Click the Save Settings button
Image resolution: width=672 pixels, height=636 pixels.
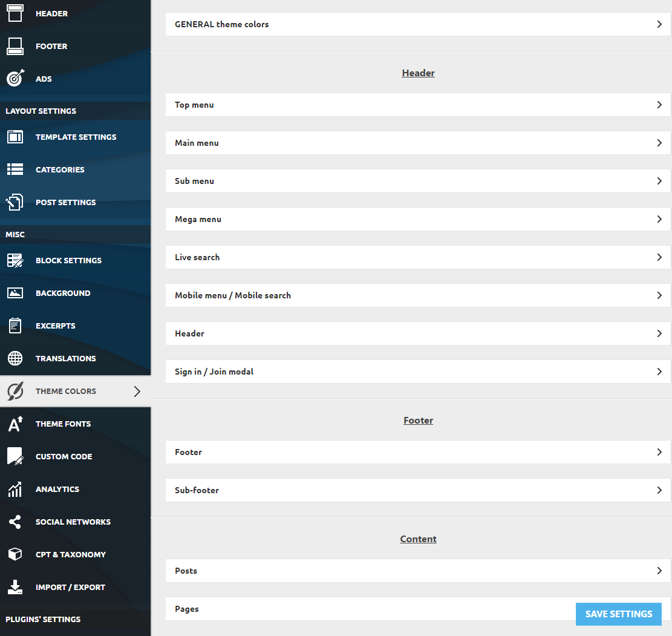pos(618,614)
